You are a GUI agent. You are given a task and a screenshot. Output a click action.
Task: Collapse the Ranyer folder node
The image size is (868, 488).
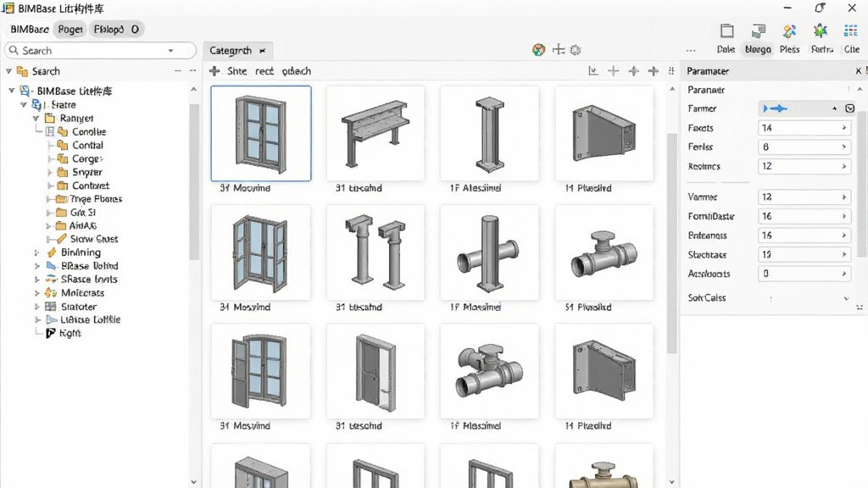(36, 118)
